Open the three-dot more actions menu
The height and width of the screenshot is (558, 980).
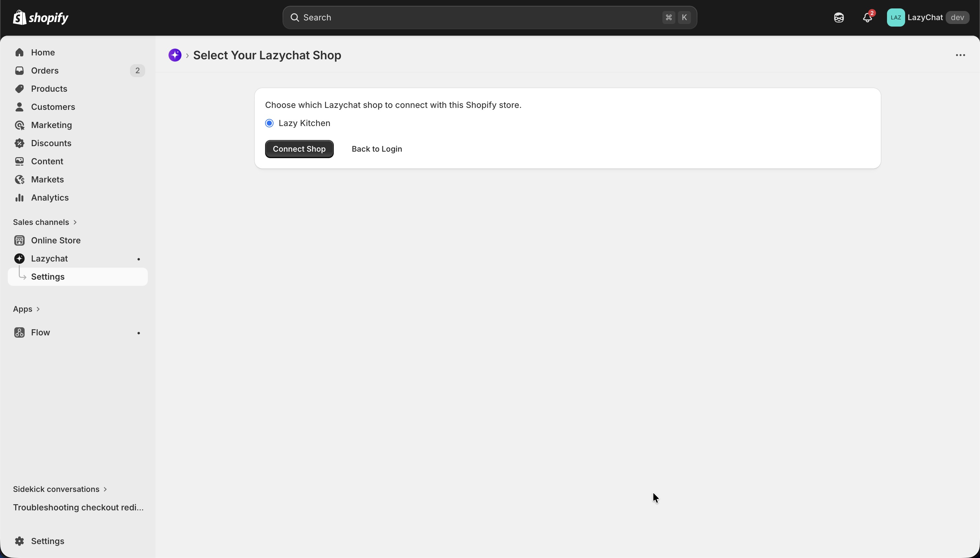(x=960, y=55)
